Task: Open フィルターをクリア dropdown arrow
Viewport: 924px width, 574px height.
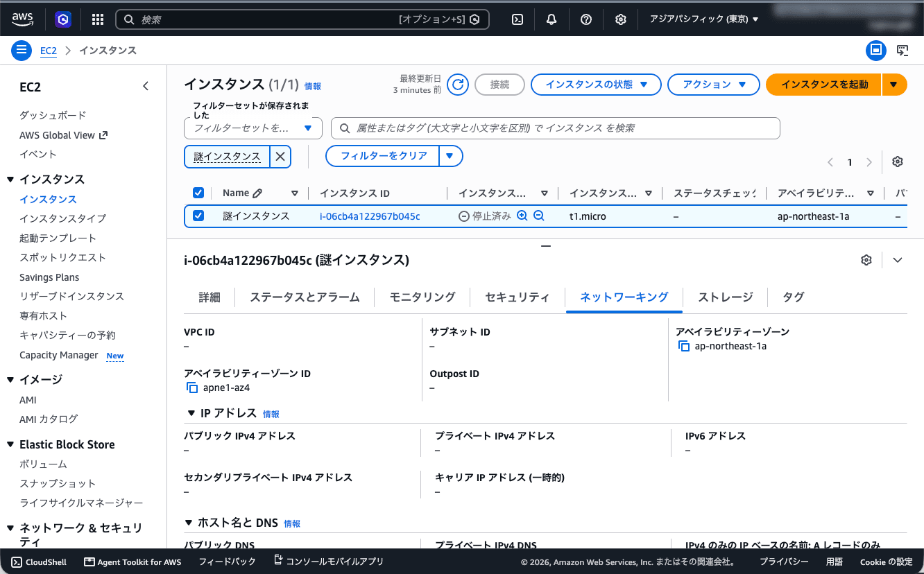Action: pos(450,157)
